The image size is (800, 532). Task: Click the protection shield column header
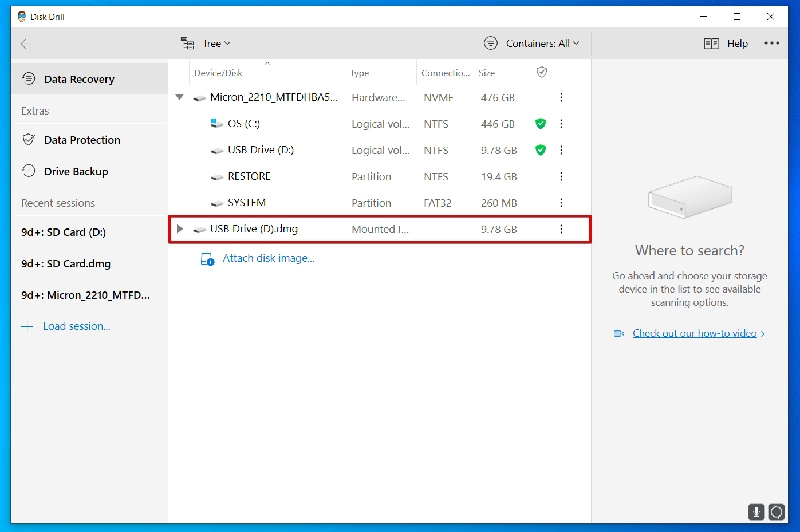[x=542, y=72]
